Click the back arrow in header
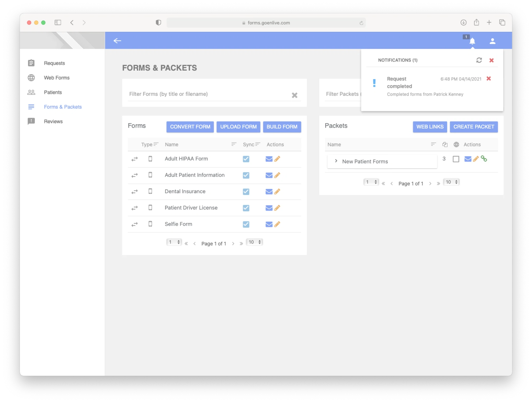Viewport: 532px width, 402px height. [117, 41]
